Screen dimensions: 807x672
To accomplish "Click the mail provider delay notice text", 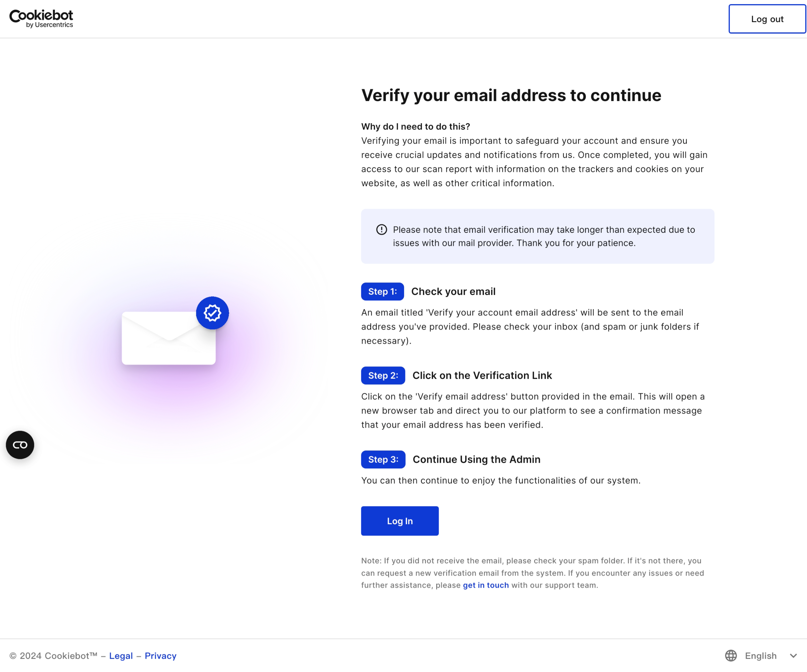I will 544,236.
